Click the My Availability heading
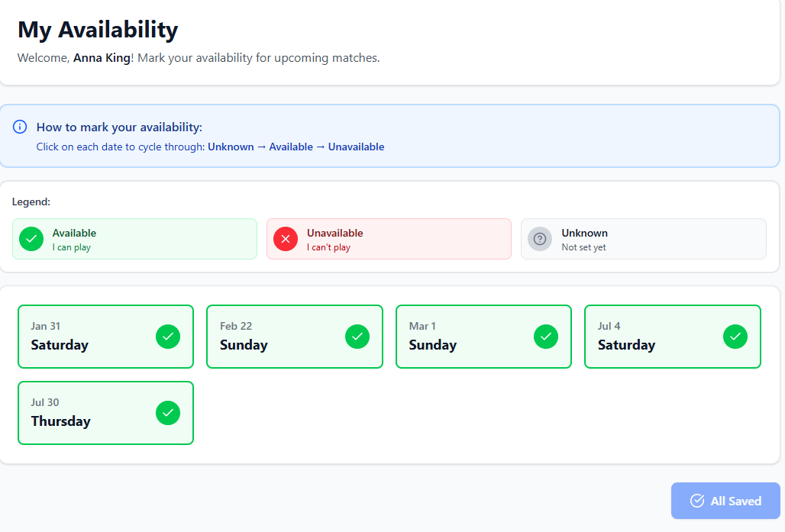This screenshot has width=785, height=532. click(98, 30)
